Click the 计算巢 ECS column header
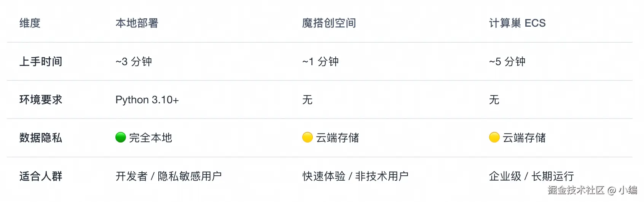Screen dimensions: 644x202 pyautogui.click(x=517, y=23)
